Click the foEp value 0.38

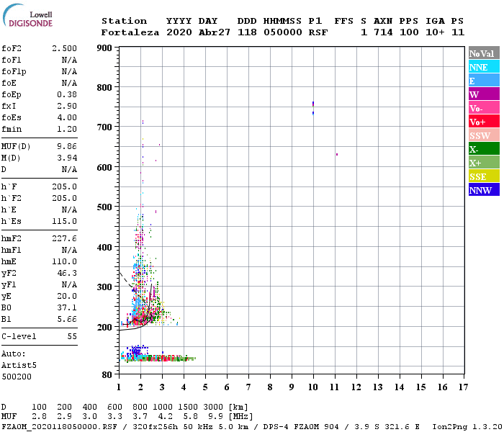click(x=67, y=94)
